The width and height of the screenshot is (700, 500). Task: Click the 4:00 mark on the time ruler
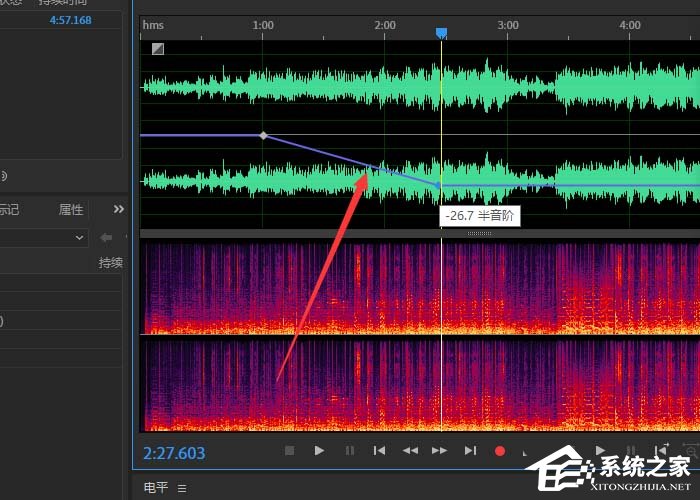coord(630,25)
